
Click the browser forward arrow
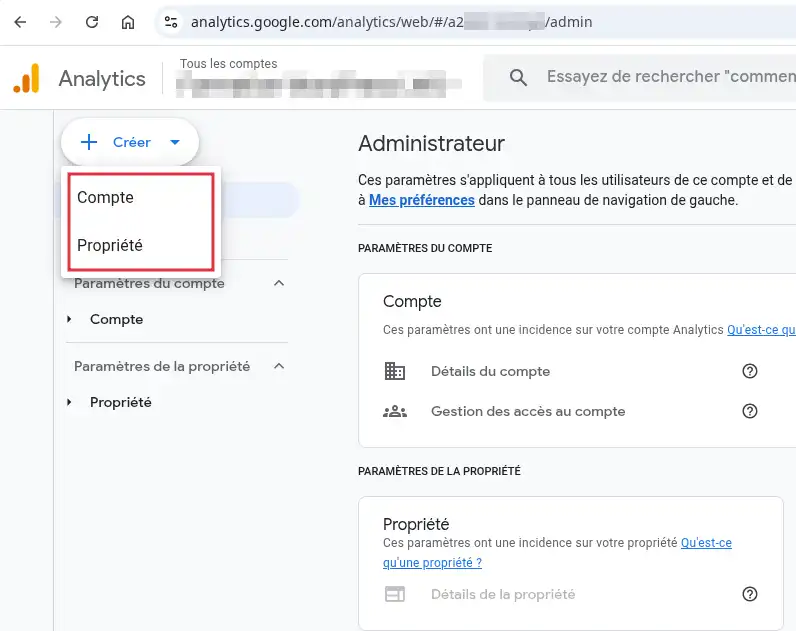click(x=56, y=22)
